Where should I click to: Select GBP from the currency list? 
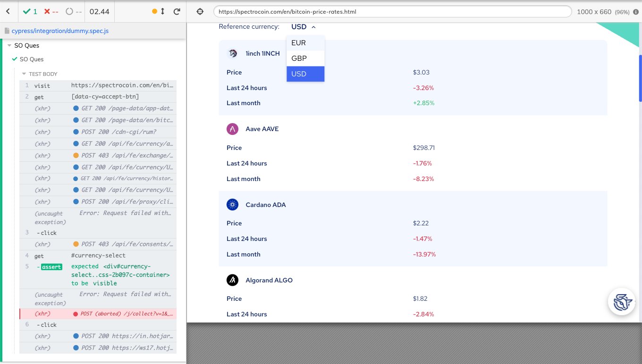pyautogui.click(x=305, y=58)
